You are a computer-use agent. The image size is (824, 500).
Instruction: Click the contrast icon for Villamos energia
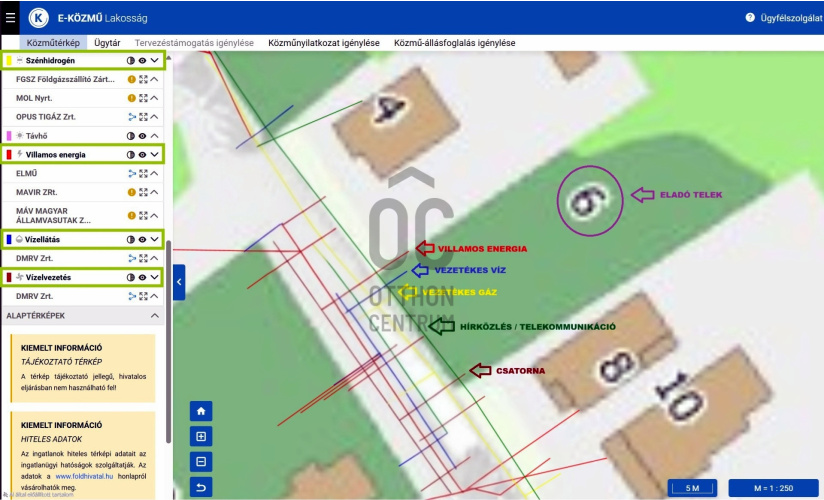131,155
